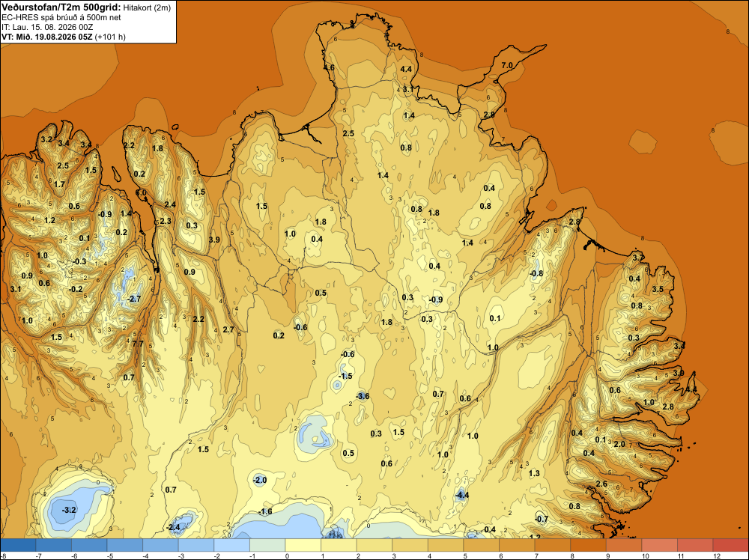749x560 pixels.
Task: Click the "-2.7" temperature value on the blue patch
Action: [x=134, y=299]
